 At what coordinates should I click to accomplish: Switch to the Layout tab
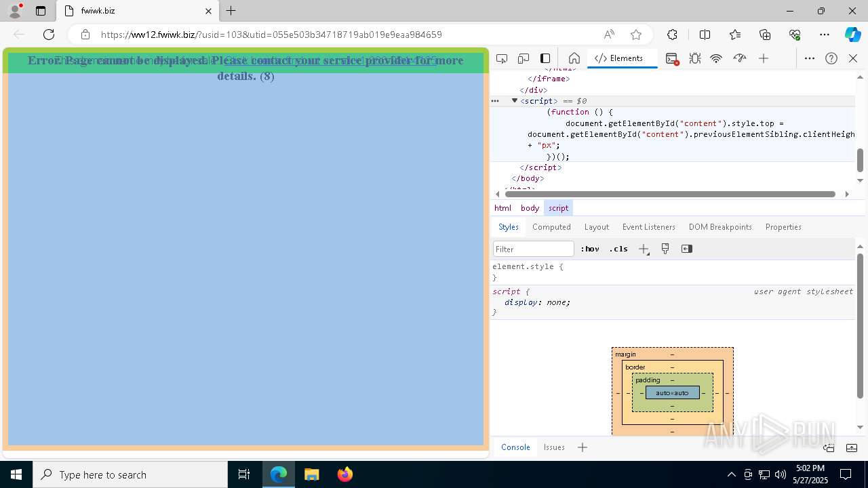pyautogui.click(x=597, y=227)
